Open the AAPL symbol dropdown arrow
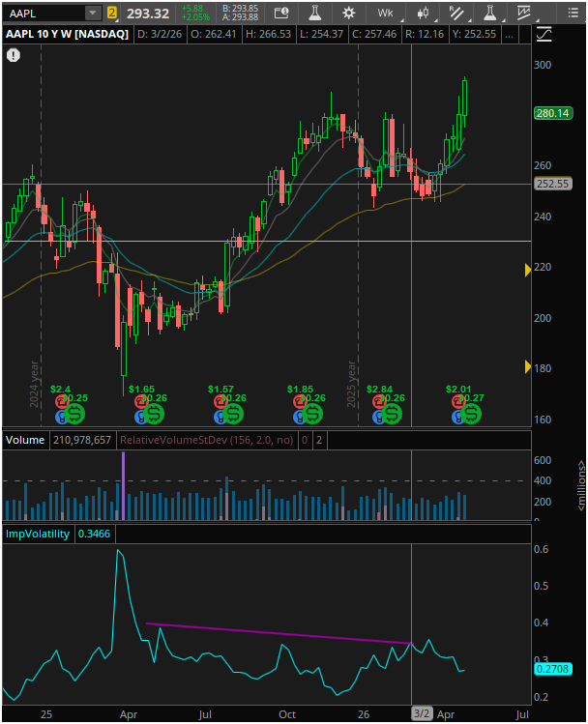This screenshot has height=724, width=588. [93, 13]
